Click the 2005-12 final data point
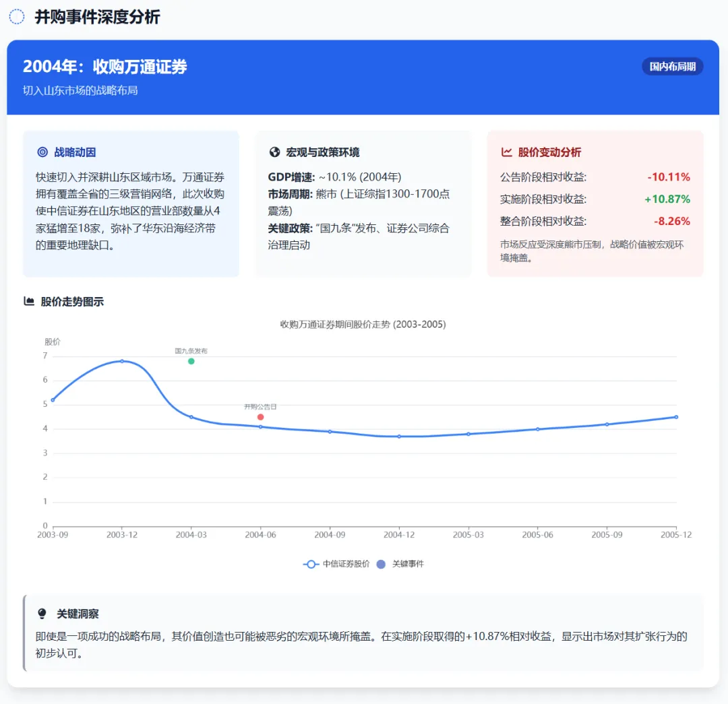The width and height of the screenshot is (728, 704). point(677,417)
